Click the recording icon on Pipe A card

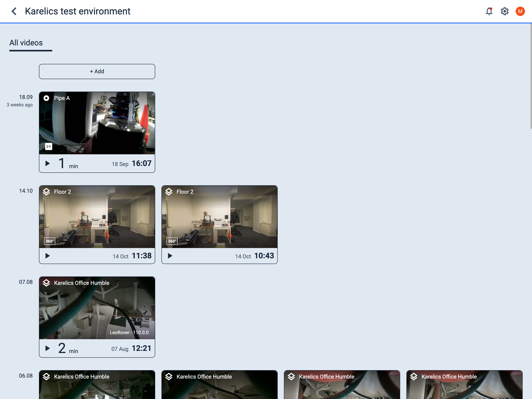pos(46,98)
